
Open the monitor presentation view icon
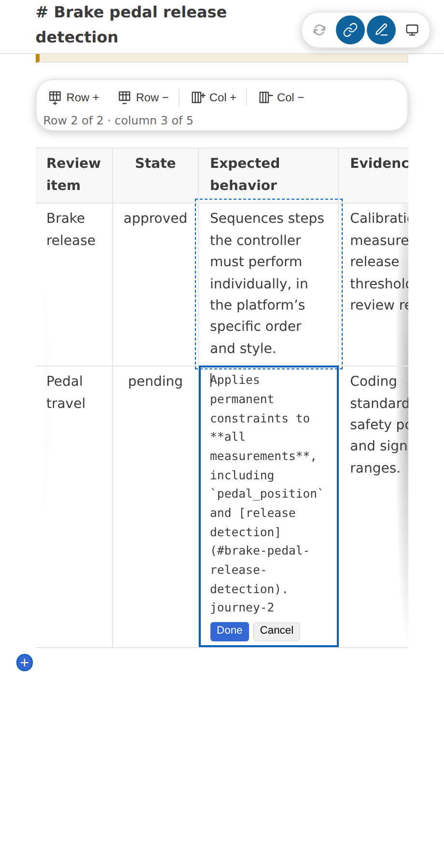coord(412,30)
